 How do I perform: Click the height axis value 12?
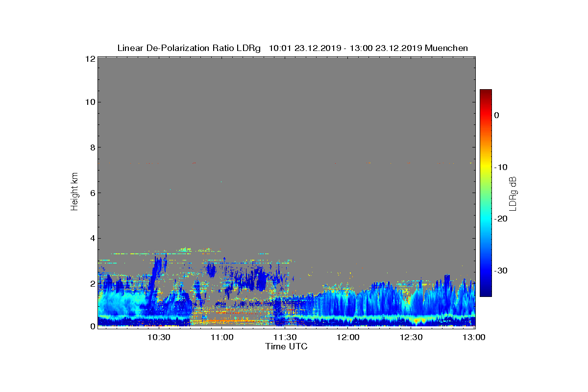click(90, 59)
